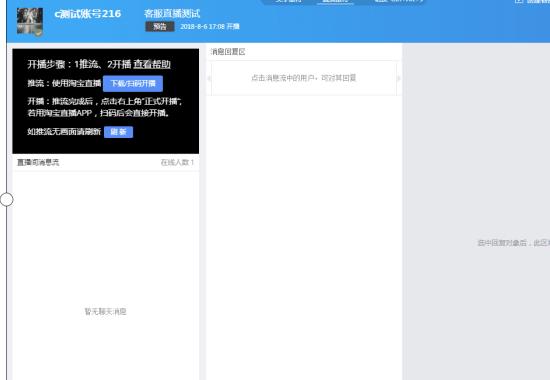Image resolution: width=550 pixels, height=380 pixels.
Task: Click the black 开播步骤 video preview panel
Action: point(106,101)
